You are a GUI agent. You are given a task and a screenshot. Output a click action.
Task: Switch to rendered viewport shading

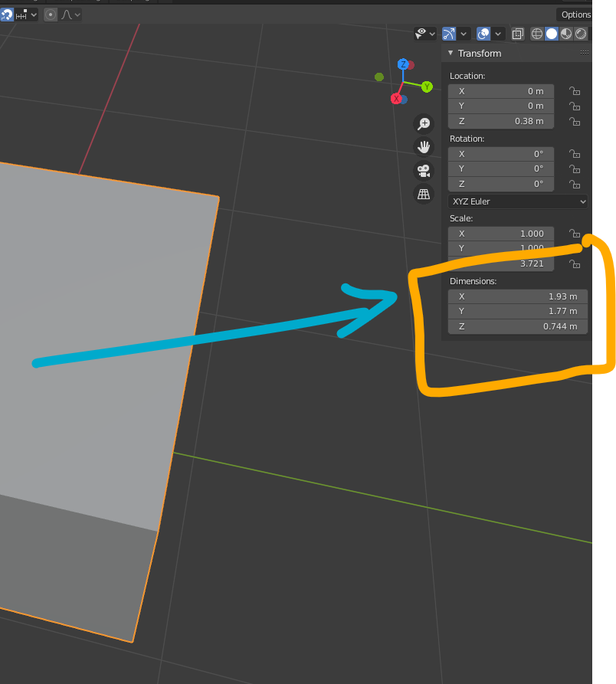tap(581, 34)
